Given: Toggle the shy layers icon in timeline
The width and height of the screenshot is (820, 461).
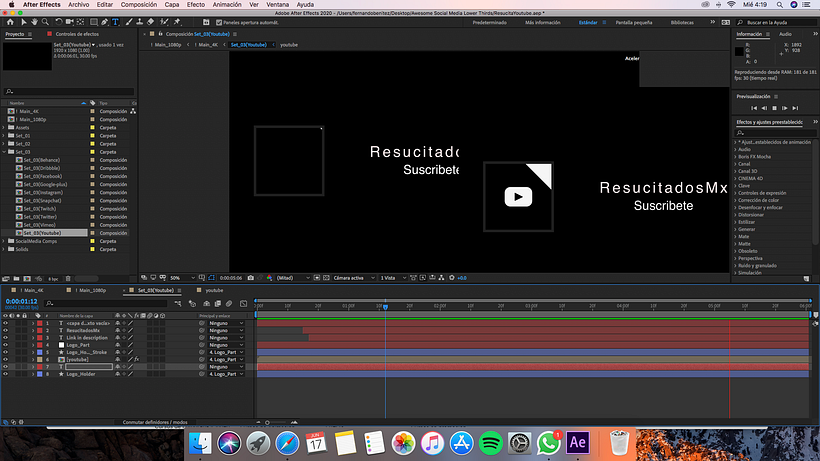Looking at the screenshot, I should (207, 304).
